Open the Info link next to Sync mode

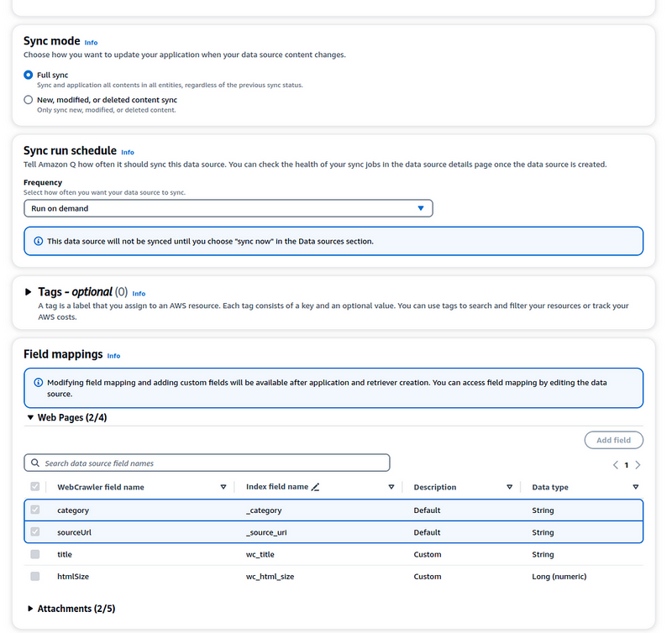pyautogui.click(x=91, y=42)
